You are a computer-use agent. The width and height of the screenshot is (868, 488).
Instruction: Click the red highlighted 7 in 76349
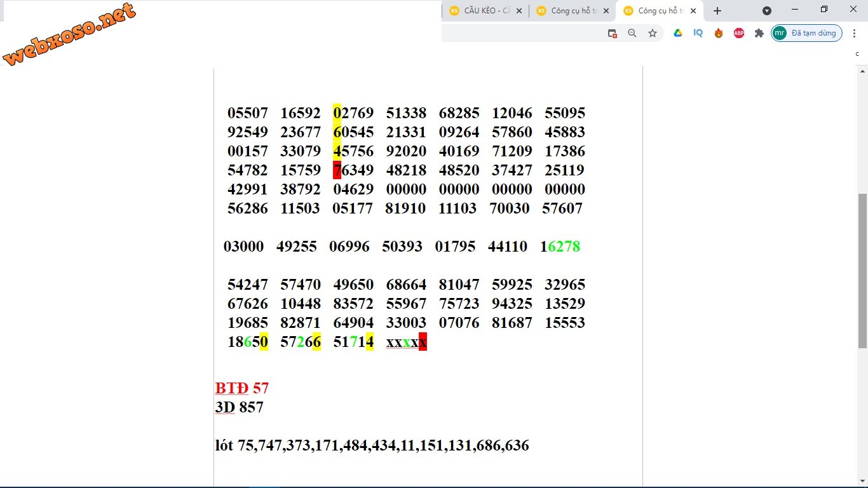[337, 170]
